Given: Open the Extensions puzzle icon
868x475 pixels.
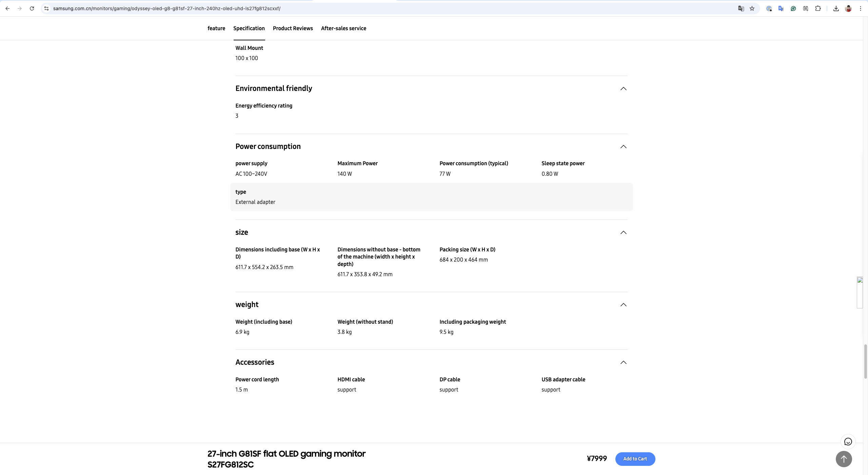Looking at the screenshot, I should click(x=818, y=8).
